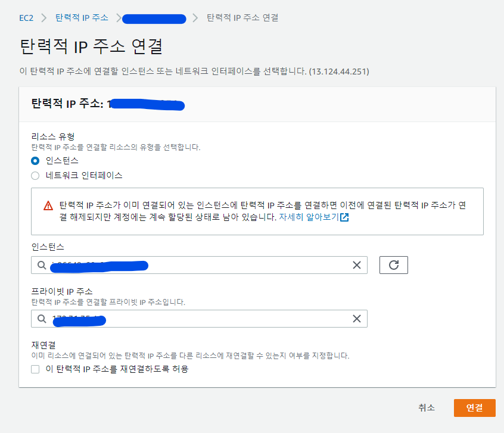This screenshot has height=433, width=504.
Task: Open the redacted breadcrumb link
Action: coord(154,19)
